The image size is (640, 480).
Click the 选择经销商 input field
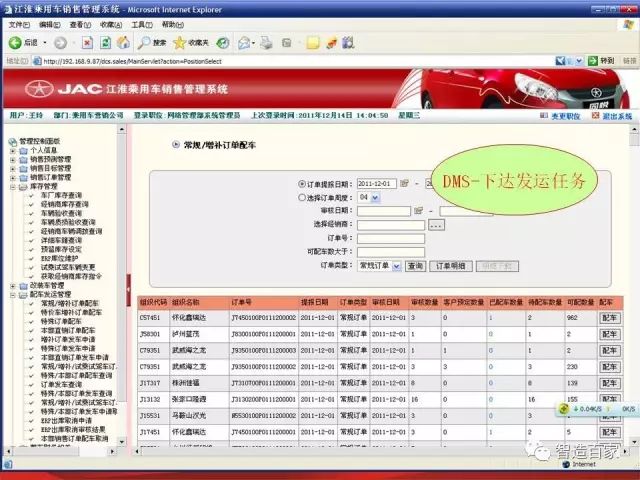[391, 225]
